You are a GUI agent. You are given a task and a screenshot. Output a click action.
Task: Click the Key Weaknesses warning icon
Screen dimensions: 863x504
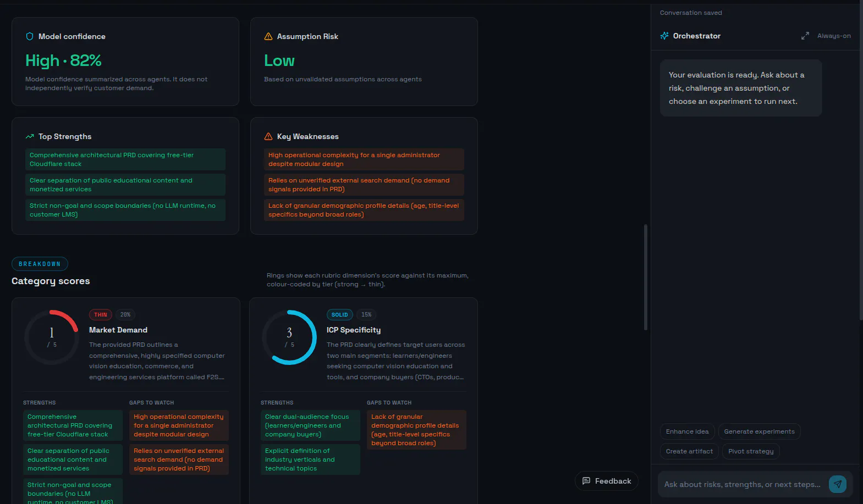tap(268, 136)
